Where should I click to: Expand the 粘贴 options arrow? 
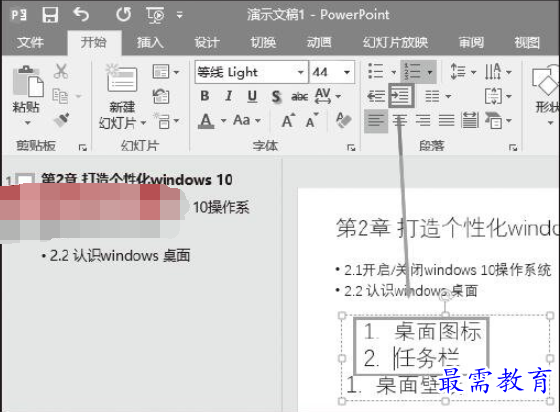[28, 123]
